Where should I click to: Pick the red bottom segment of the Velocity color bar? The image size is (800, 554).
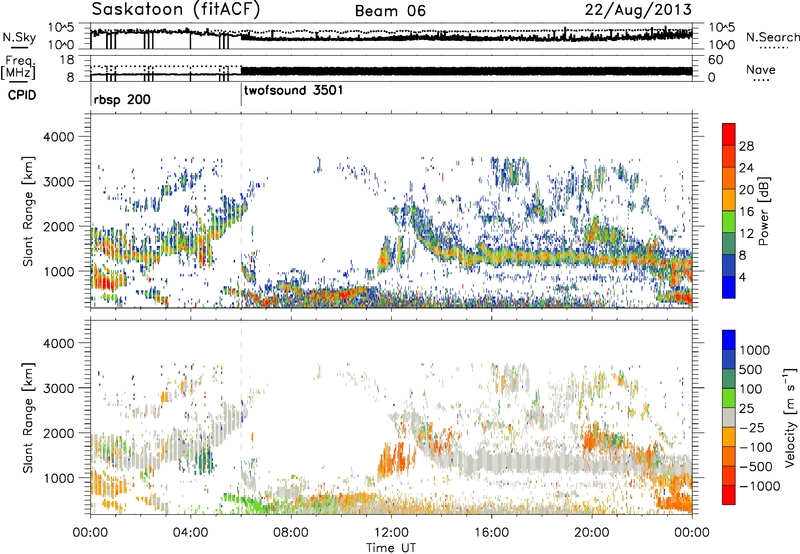(729, 495)
